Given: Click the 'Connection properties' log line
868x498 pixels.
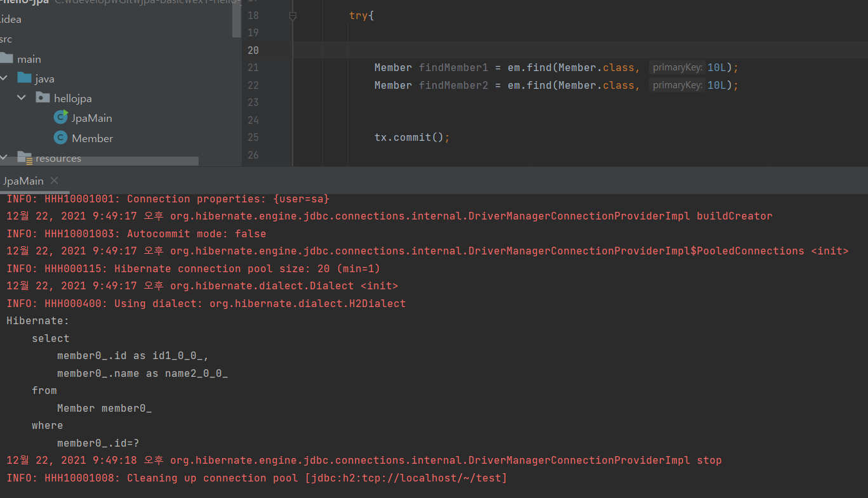Looking at the screenshot, I should [168, 199].
